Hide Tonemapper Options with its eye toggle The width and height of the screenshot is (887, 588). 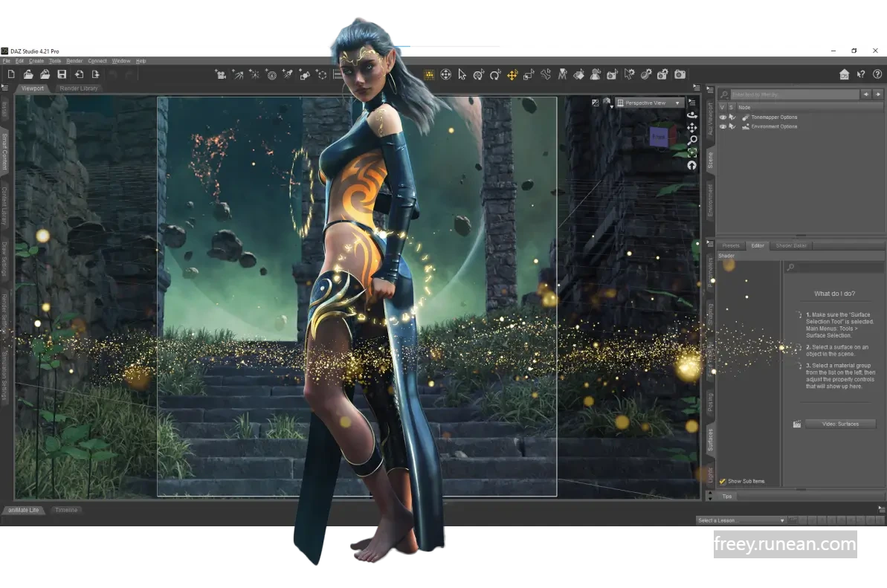[x=723, y=117]
